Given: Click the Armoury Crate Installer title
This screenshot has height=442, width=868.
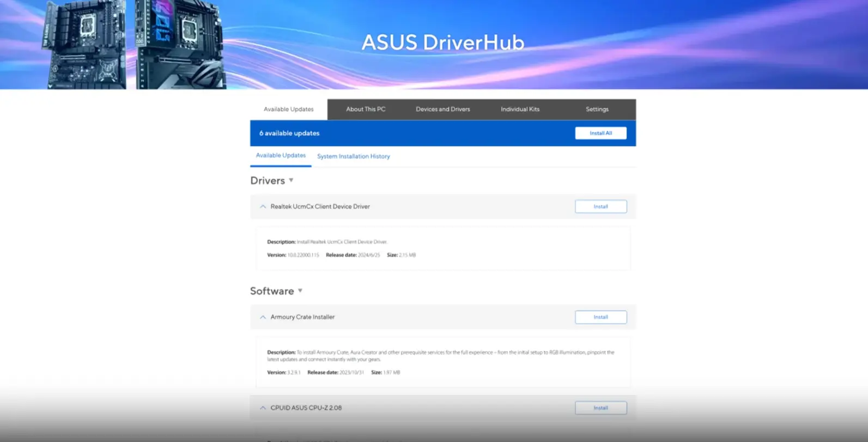Looking at the screenshot, I should 302,317.
